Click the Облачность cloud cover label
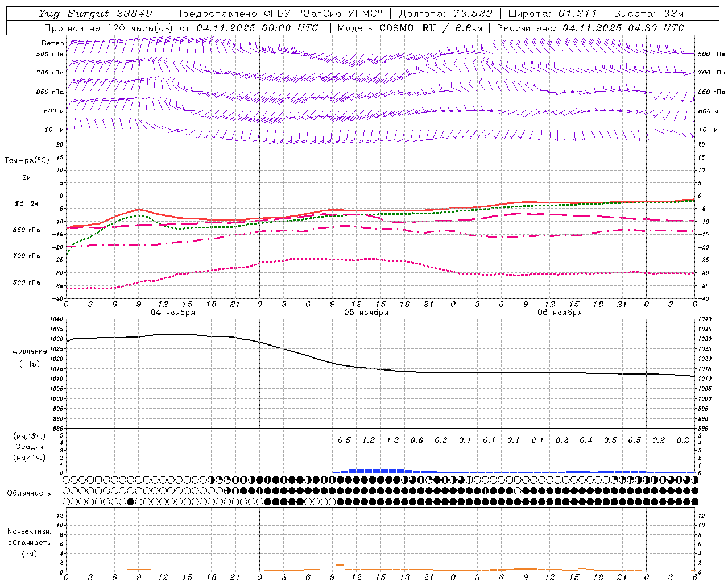Screen dimensions: 728x582 [x=29, y=493]
